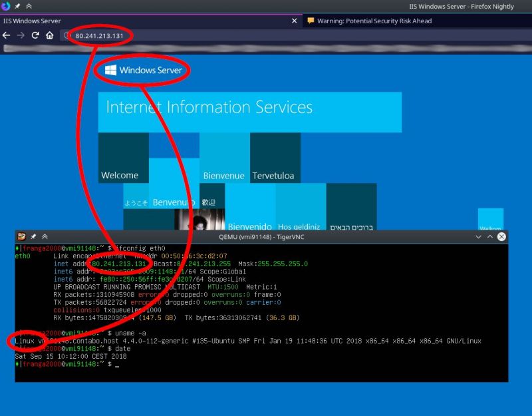Click the 'Sat Sep 15 10:12:00 CEST 2018' output

(x=70, y=356)
